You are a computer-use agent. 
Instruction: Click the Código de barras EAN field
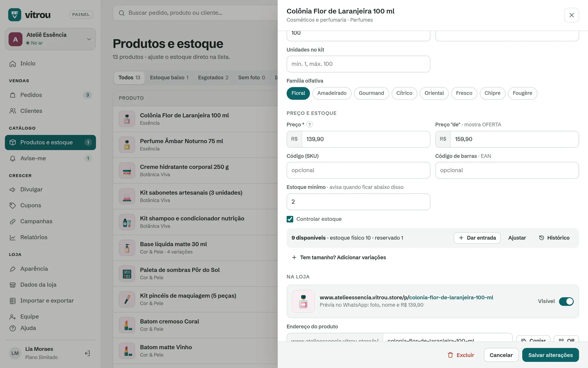[x=507, y=170]
